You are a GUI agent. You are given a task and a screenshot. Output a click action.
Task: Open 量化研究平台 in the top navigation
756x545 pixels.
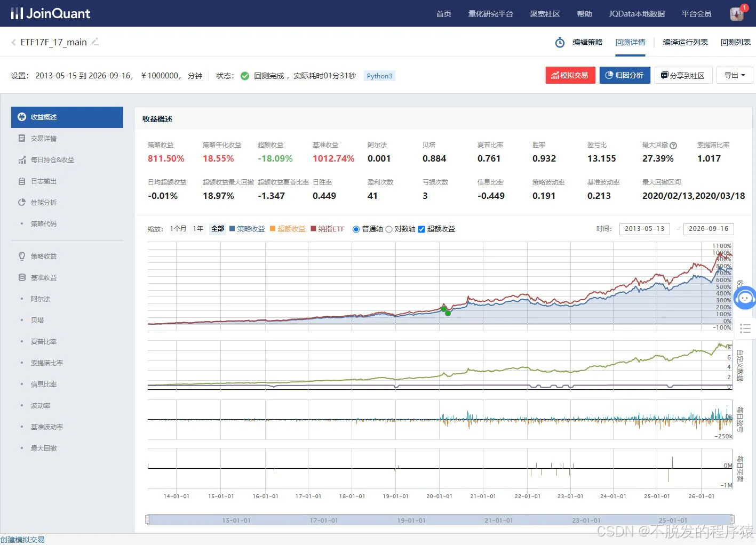[x=490, y=14]
